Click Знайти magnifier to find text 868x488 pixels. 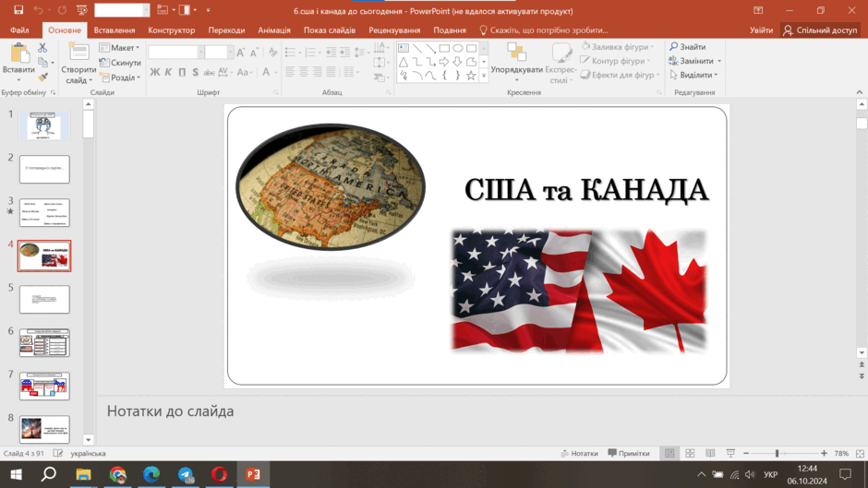click(687, 47)
